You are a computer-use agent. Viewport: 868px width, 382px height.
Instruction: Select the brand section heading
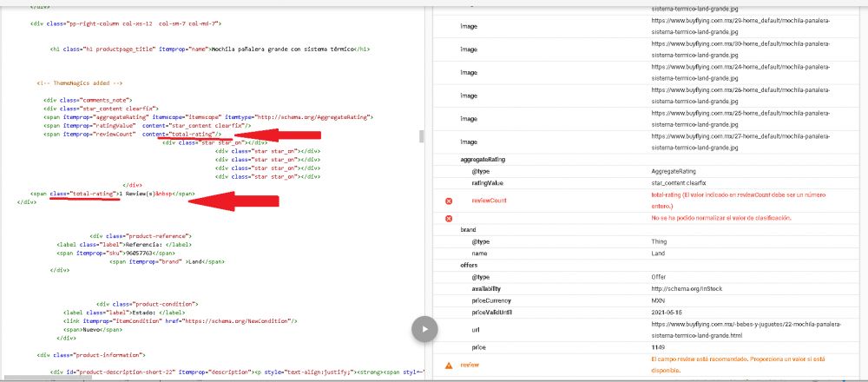click(x=468, y=229)
